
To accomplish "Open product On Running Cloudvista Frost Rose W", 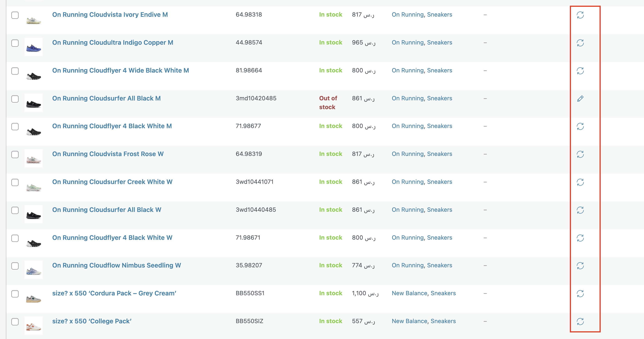I will pyautogui.click(x=108, y=154).
